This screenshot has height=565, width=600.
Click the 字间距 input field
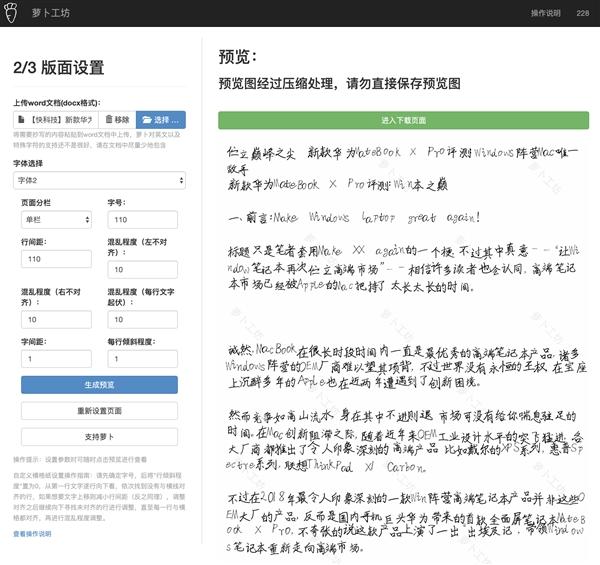(56, 359)
